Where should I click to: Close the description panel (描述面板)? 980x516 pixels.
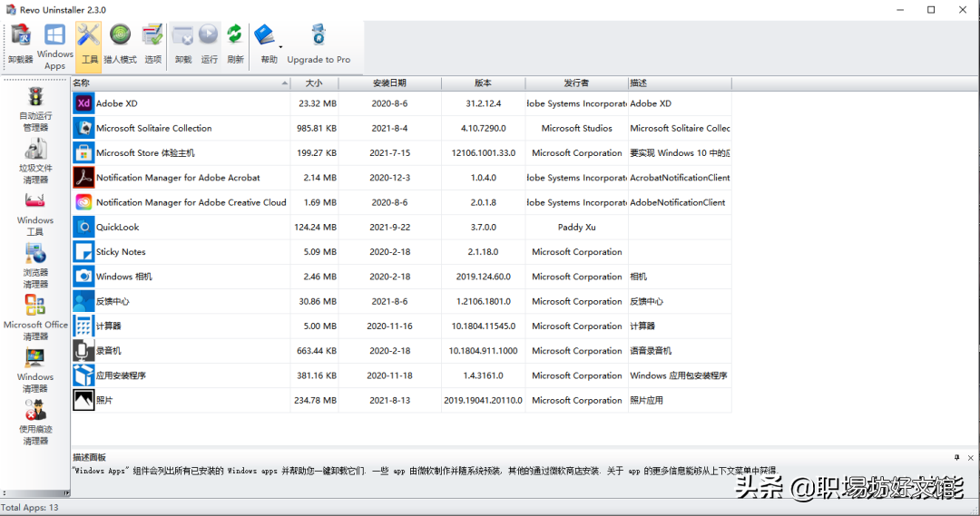[x=971, y=458]
